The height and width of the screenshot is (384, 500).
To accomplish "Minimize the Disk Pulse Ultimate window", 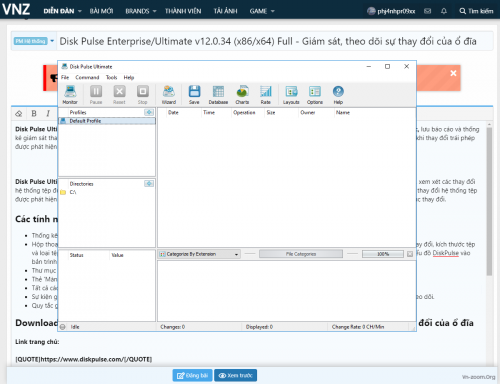I will click(x=369, y=66).
